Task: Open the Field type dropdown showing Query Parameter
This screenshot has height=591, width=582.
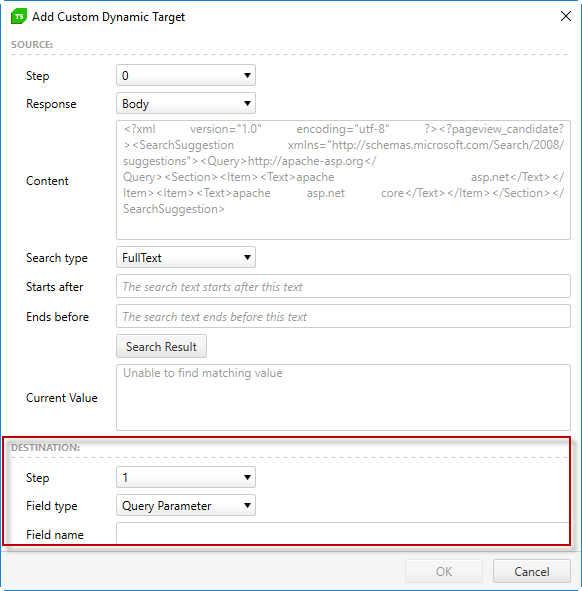Action: click(x=186, y=505)
